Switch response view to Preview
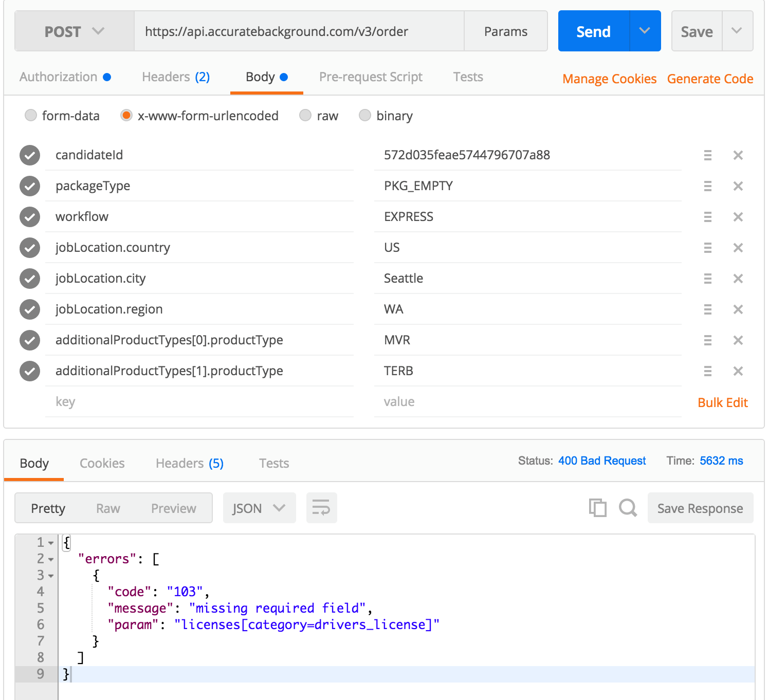 [174, 508]
